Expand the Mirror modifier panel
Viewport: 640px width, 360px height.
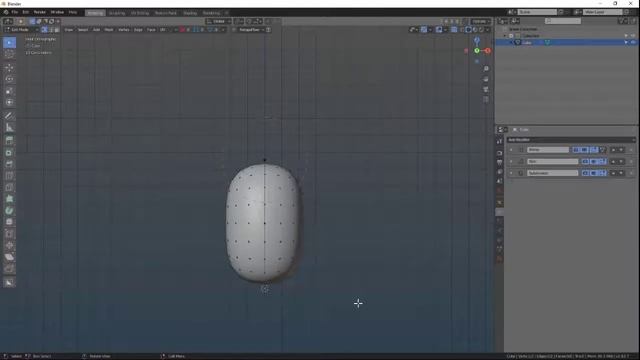(511, 150)
